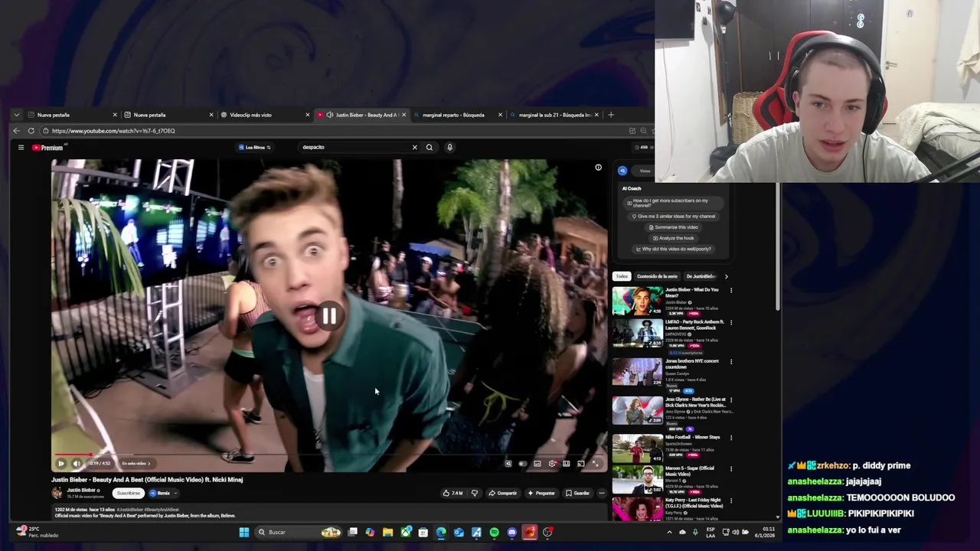Open LMFAO Party Rock Anthem thumbnail
Screen dimensions: 980x551
637,333
